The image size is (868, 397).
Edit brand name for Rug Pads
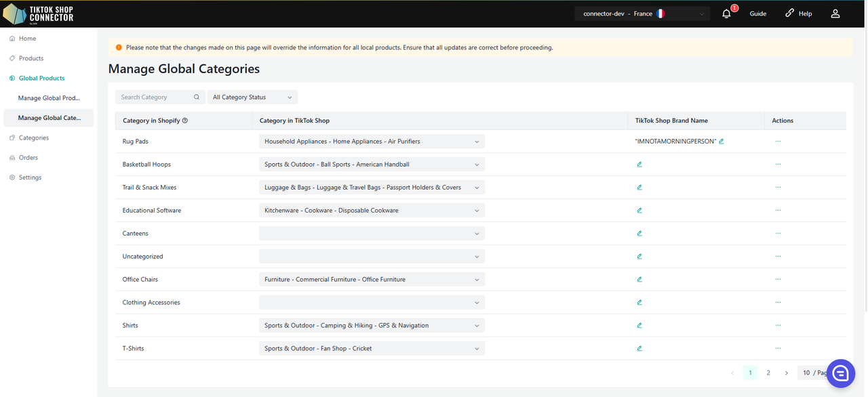point(722,142)
